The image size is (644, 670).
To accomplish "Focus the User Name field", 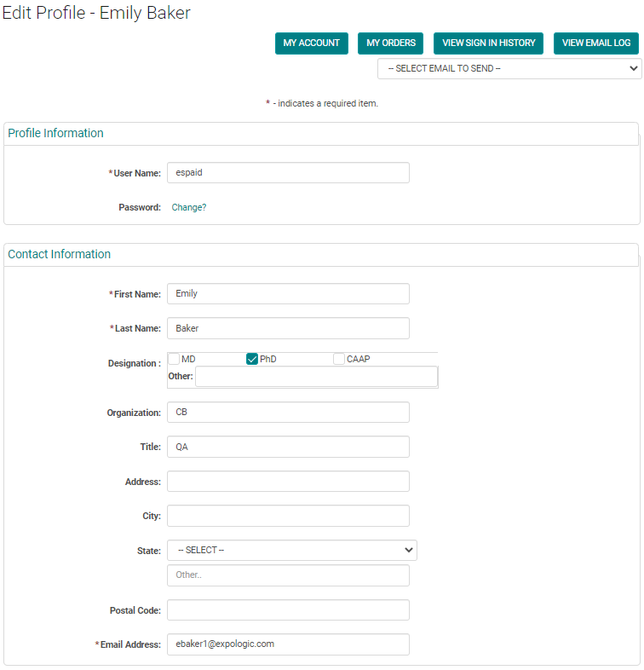I will [288, 173].
